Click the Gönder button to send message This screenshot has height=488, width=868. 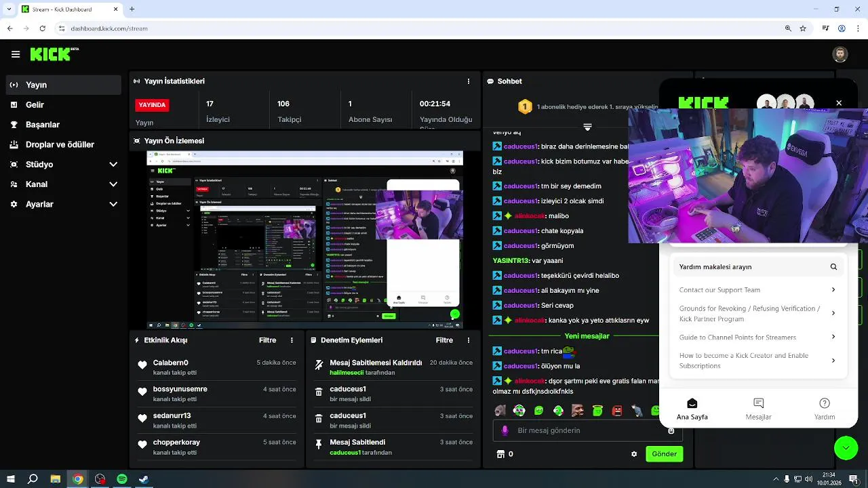(664, 454)
